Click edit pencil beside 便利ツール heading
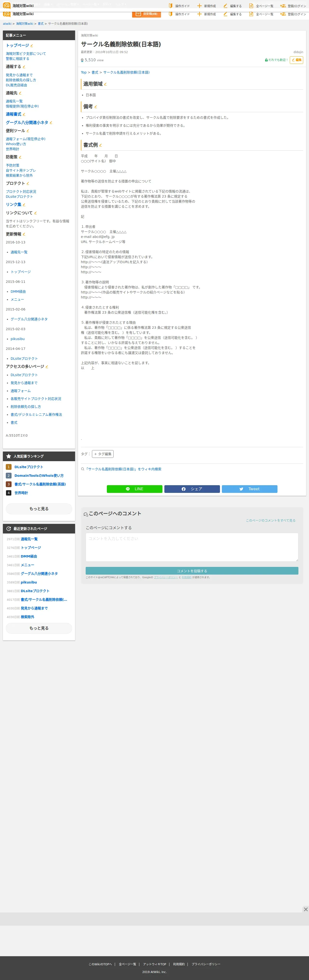The width and height of the screenshot is (309, 980). tap(28, 131)
